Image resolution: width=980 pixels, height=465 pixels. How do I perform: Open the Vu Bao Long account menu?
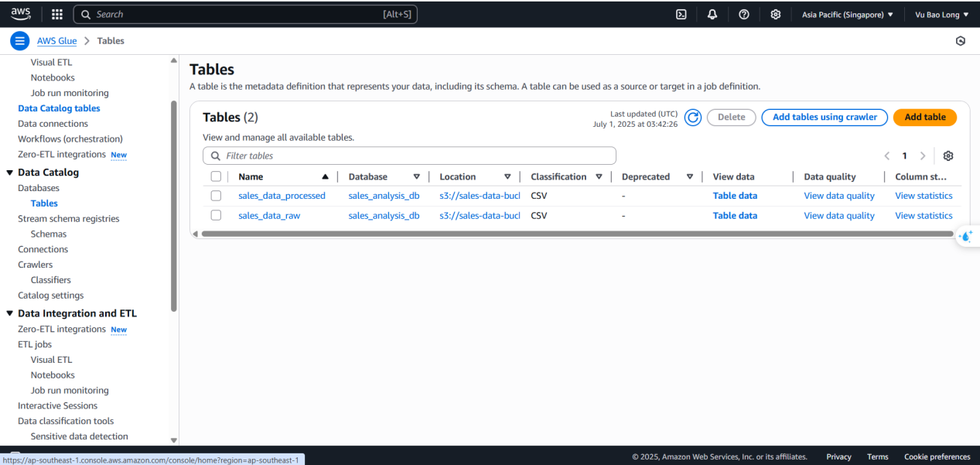[941, 14]
